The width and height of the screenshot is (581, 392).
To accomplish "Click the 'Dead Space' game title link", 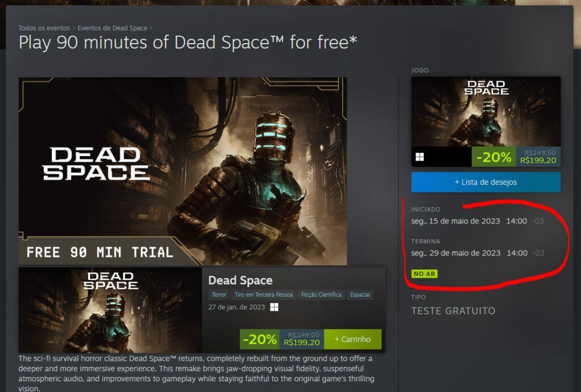I will click(240, 280).
